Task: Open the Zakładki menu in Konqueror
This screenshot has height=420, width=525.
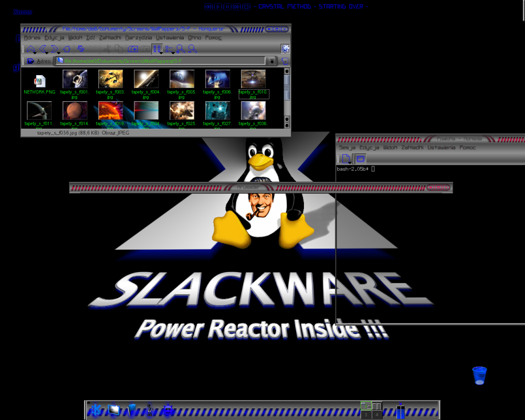Action: (x=110, y=37)
